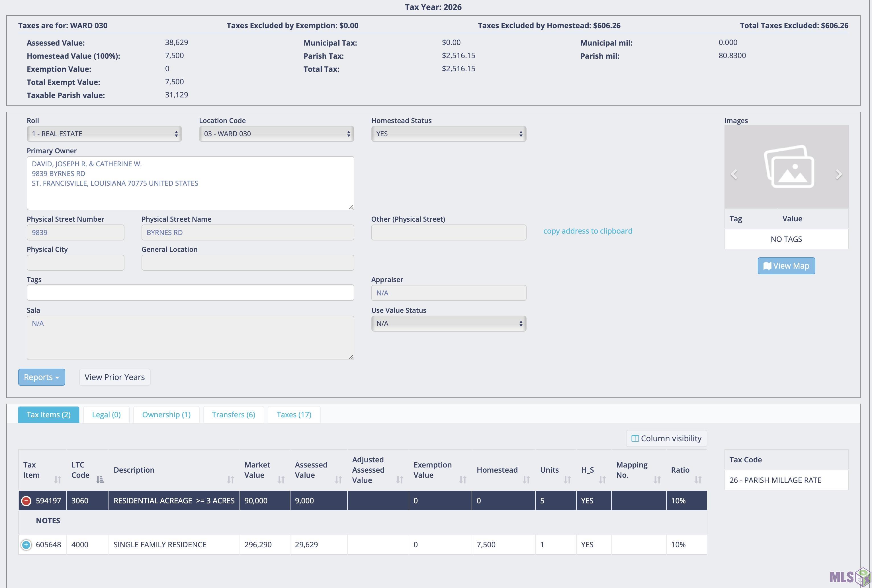872x588 pixels.
Task: Expand the Reports dropdown button
Action: pyautogui.click(x=41, y=377)
